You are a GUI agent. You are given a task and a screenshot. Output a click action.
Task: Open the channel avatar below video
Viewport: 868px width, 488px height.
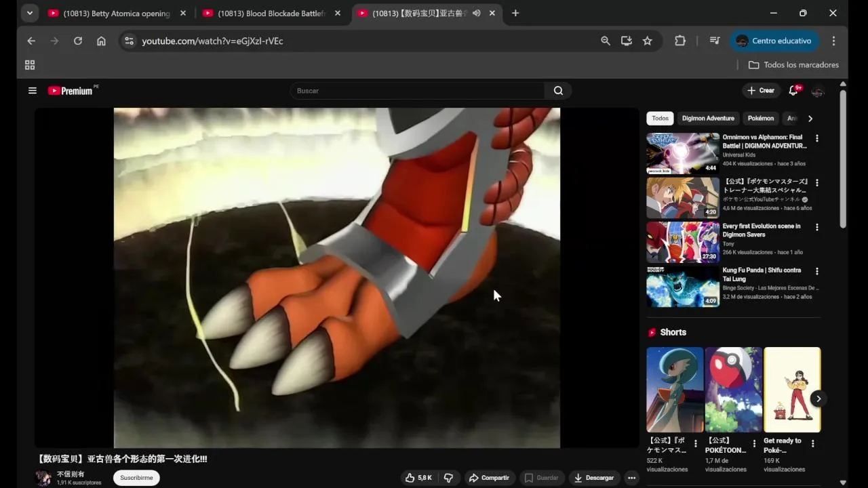[43, 478]
